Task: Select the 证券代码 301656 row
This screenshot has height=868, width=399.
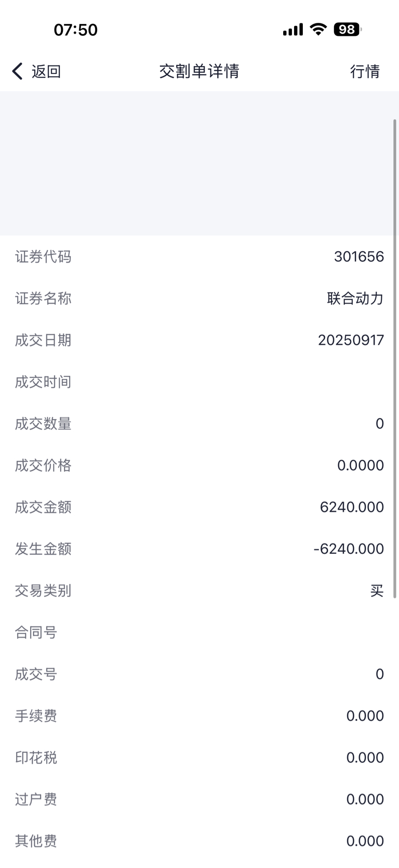Action: coord(199,256)
